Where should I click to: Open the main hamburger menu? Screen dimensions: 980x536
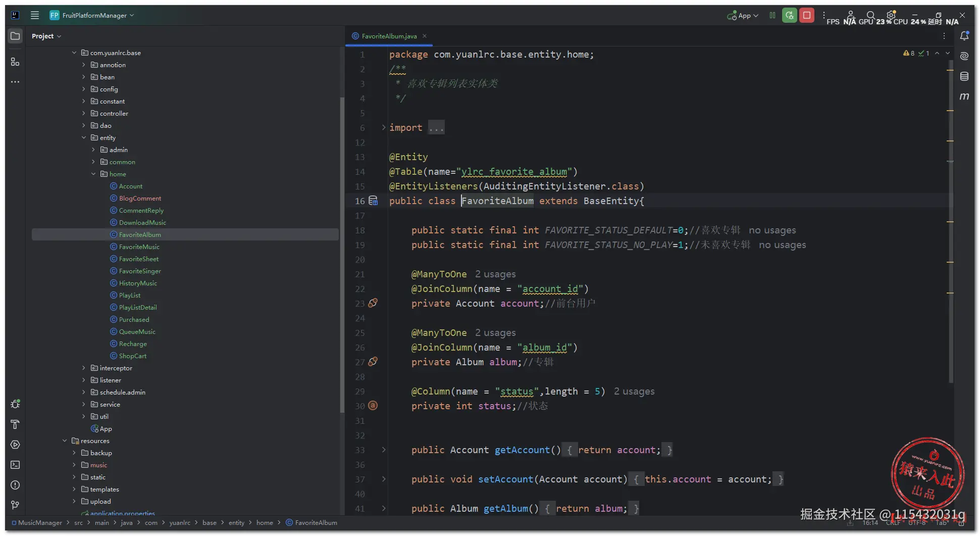pyautogui.click(x=35, y=15)
